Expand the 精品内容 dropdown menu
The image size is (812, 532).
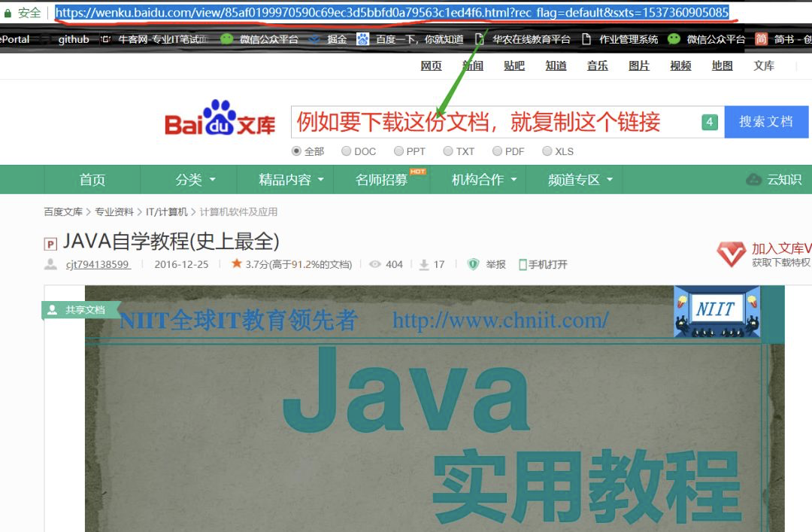(291, 179)
